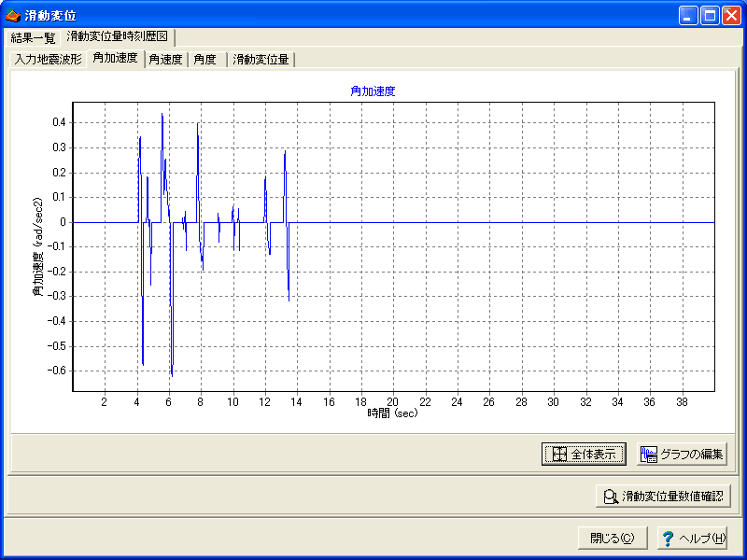Click the 20 x-axis tick label

tap(392, 402)
